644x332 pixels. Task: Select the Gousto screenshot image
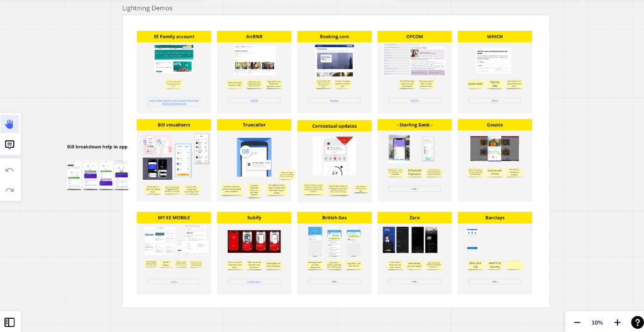pyautogui.click(x=494, y=148)
